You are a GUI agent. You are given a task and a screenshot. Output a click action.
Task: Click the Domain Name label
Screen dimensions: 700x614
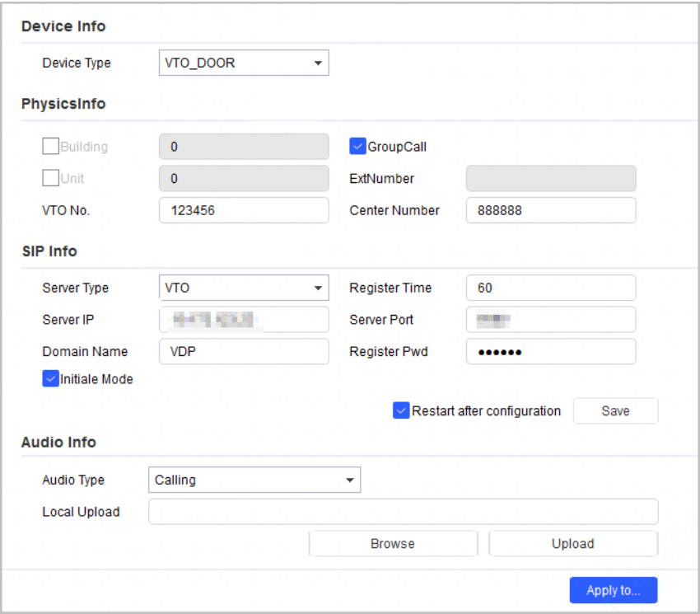[85, 351]
